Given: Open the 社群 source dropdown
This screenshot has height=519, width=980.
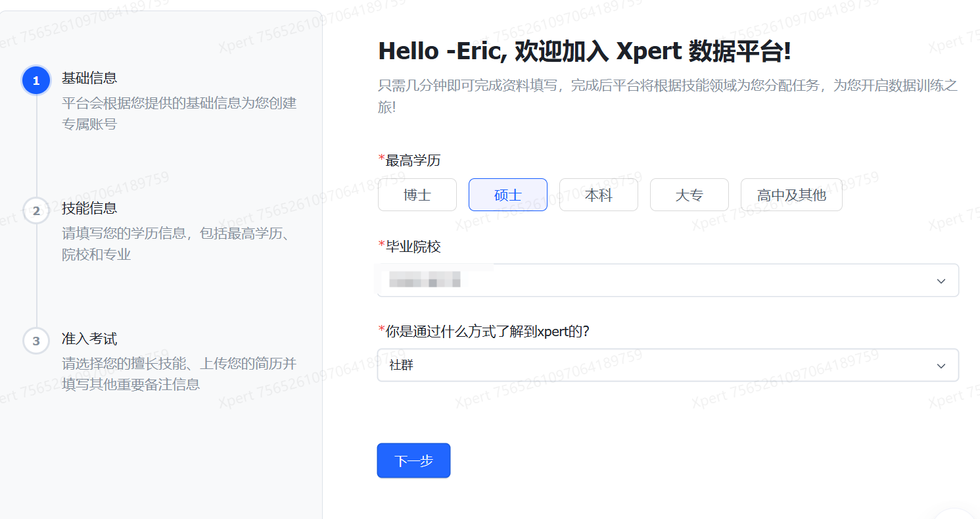Looking at the screenshot, I should tap(668, 365).
